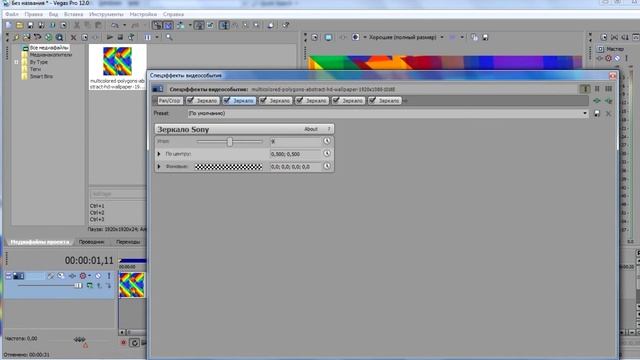The image size is (640, 360).
Task: Open the Вид menu
Action: point(53,14)
